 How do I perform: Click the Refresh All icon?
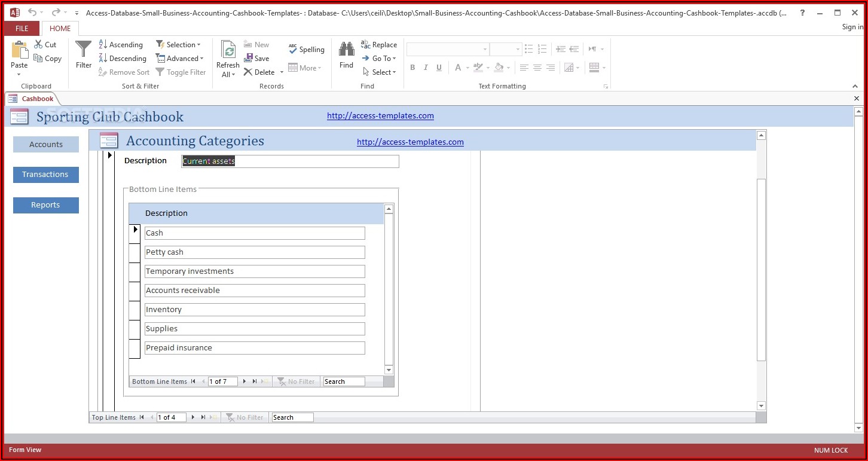(x=228, y=50)
